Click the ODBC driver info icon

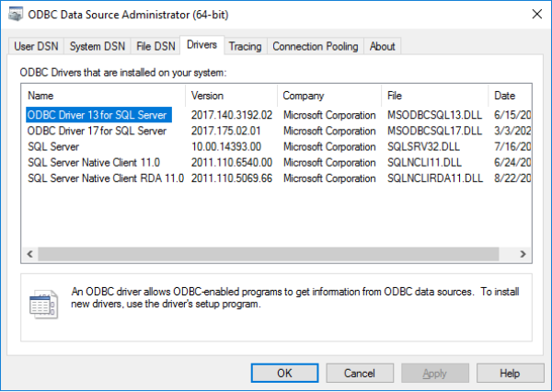point(43,305)
